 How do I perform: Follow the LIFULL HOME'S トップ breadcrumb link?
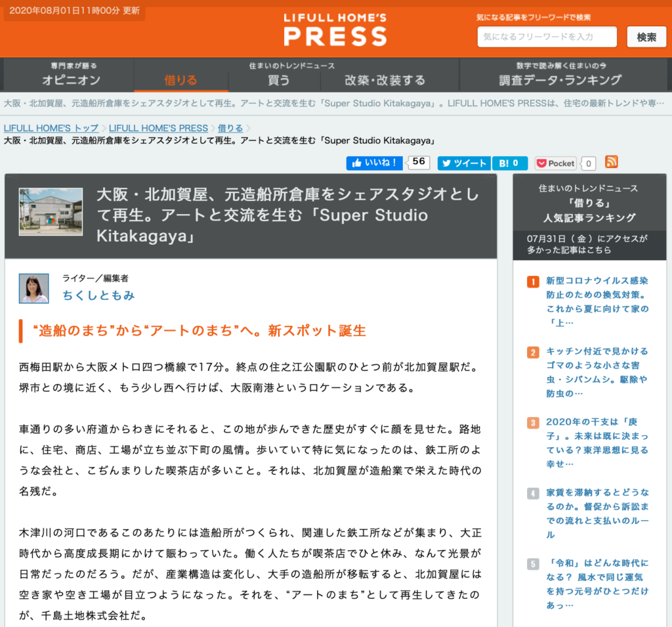pyautogui.click(x=51, y=128)
